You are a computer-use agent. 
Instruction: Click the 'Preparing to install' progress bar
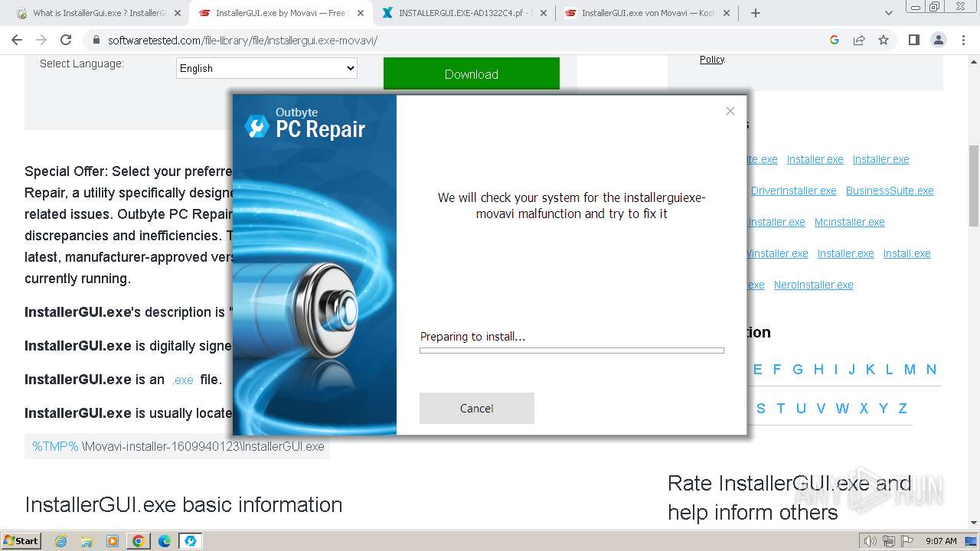[572, 350]
